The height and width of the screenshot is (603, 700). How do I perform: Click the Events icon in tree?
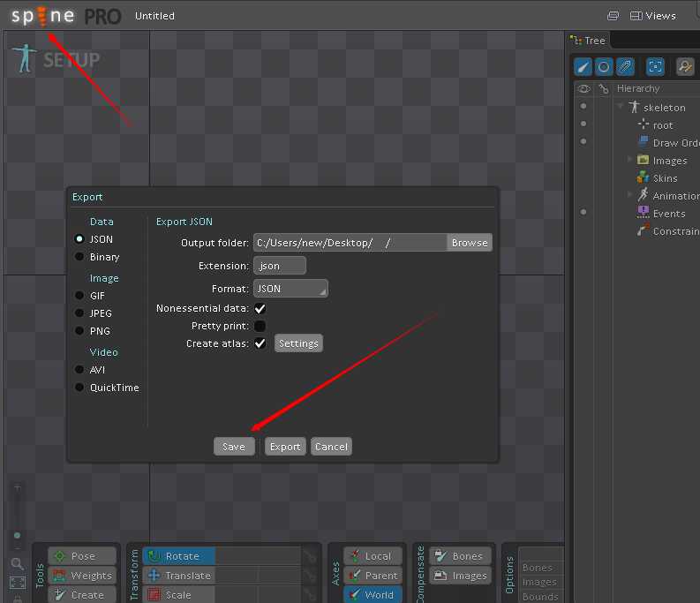point(643,213)
